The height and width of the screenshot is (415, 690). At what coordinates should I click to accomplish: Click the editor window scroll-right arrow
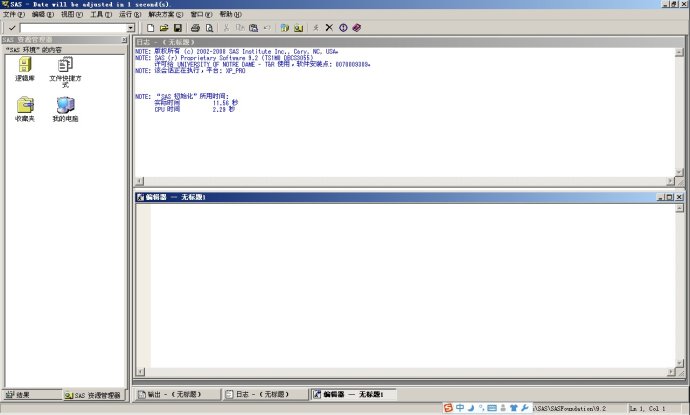click(670, 372)
